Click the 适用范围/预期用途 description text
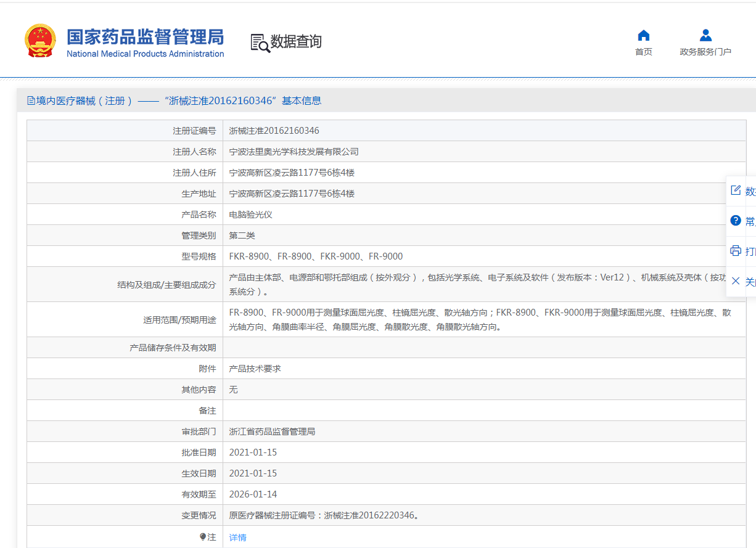756x548 pixels. point(480,319)
